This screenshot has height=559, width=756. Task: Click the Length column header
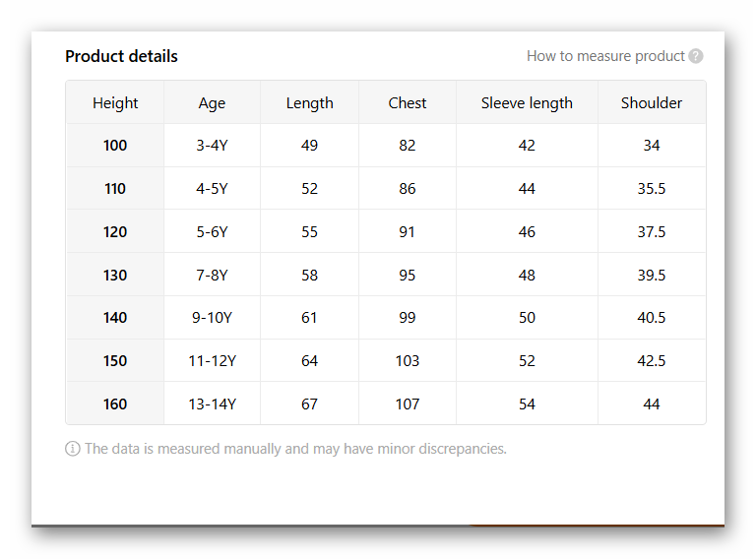coord(310,103)
